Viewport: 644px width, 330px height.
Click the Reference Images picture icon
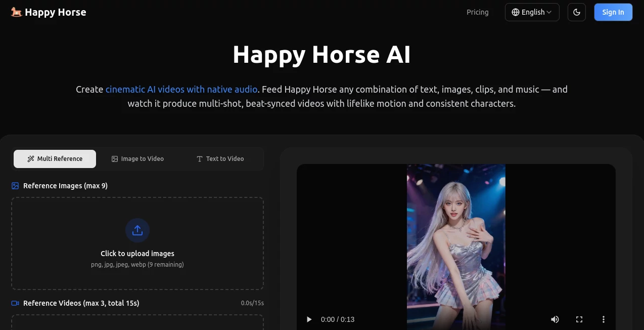(x=15, y=186)
